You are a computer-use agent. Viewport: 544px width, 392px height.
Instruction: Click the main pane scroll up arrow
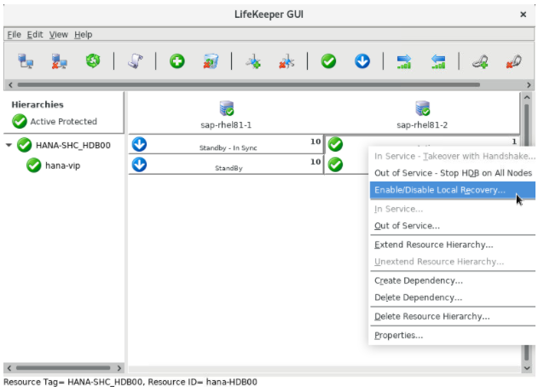click(527, 97)
